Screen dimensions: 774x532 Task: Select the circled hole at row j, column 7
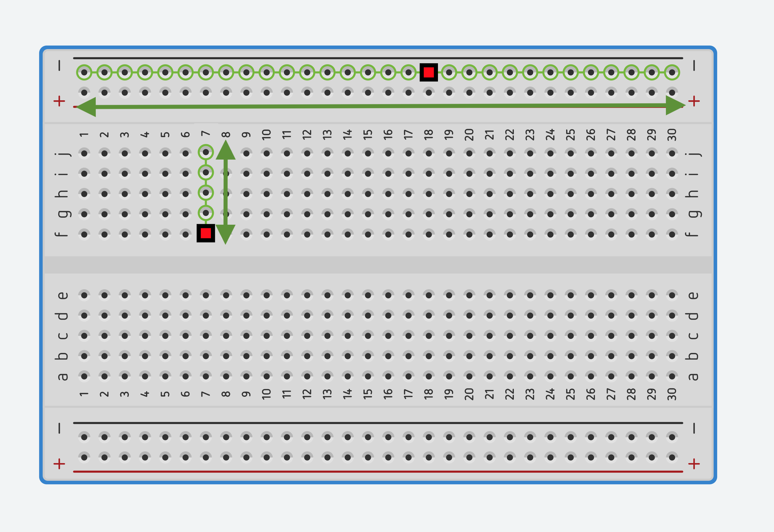click(206, 152)
